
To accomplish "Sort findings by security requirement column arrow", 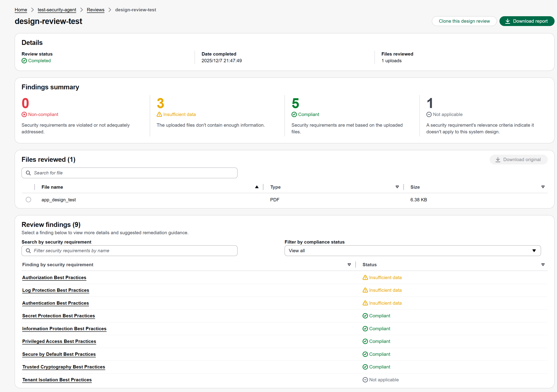I will pyautogui.click(x=349, y=265).
